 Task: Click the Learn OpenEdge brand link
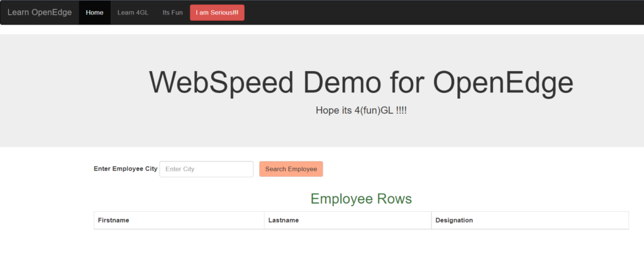click(40, 13)
